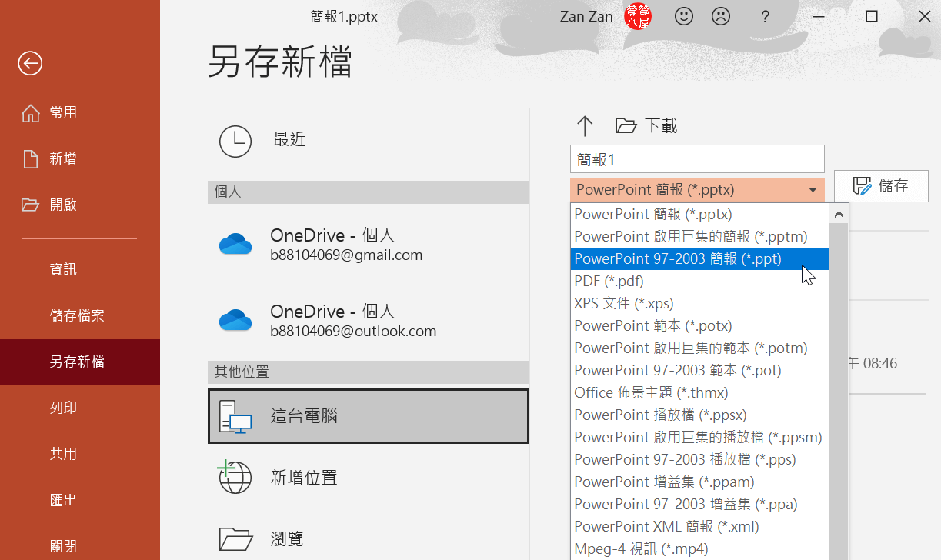The width and height of the screenshot is (941, 560).
Task: Select 瀏覽 browse option
Action: [368, 538]
